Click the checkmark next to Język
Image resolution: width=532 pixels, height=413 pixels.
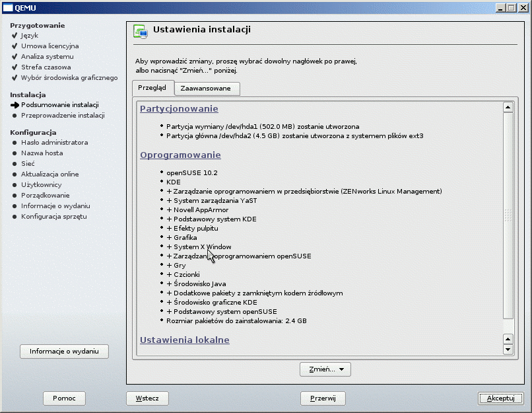15,36
